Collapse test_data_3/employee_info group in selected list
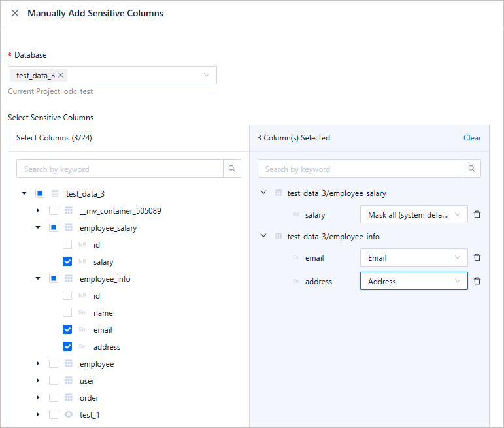 pyautogui.click(x=263, y=236)
